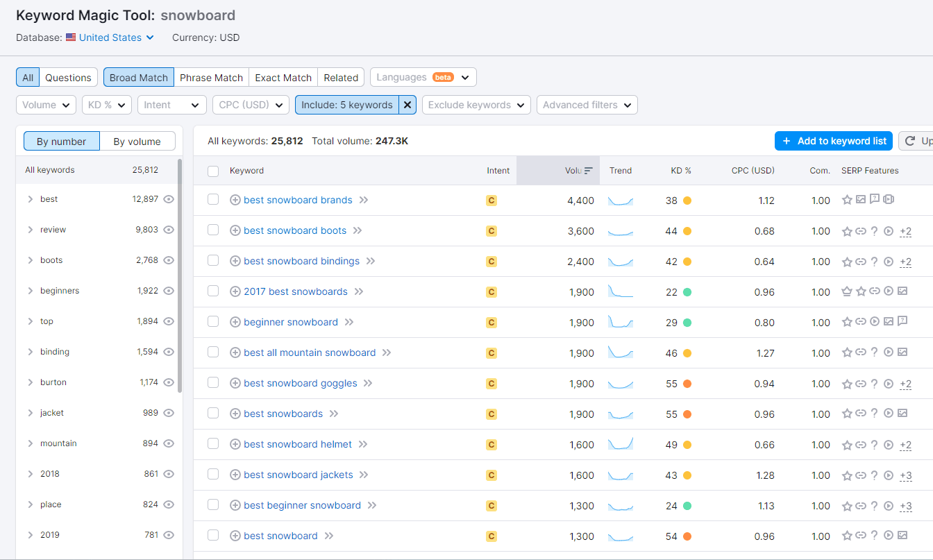Image resolution: width=933 pixels, height=560 pixels.
Task: Click the Add to keyword list button
Action: 833,140
